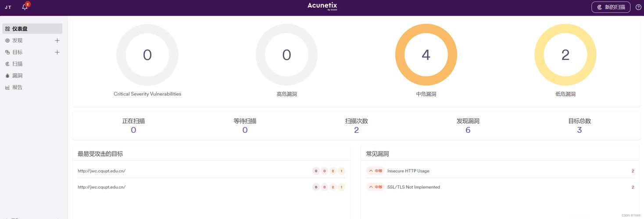Select 目标 (Targets) in the sidebar

pos(17,53)
